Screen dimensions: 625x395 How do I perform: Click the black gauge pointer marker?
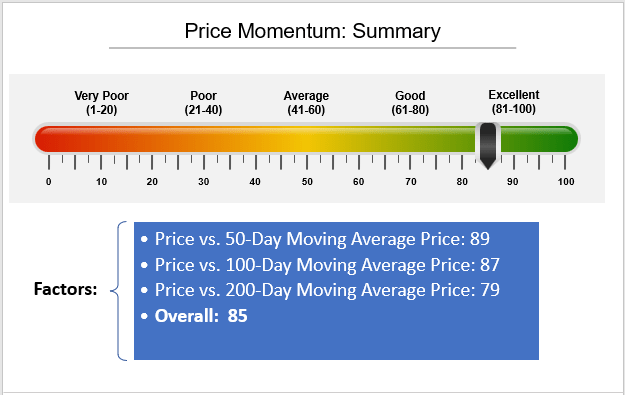tap(488, 146)
